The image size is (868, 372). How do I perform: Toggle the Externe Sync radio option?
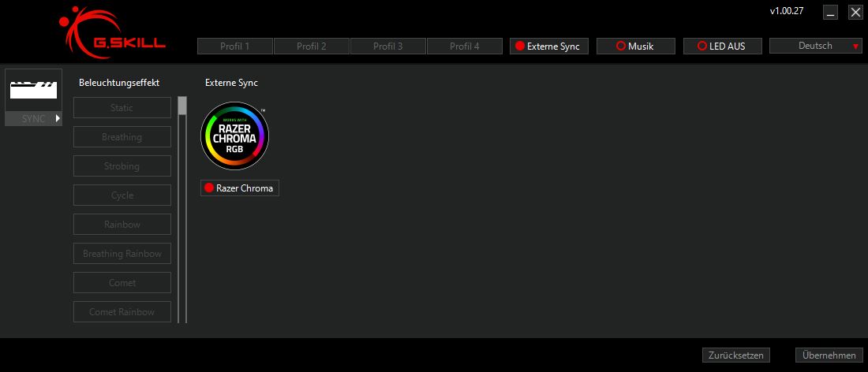(x=548, y=46)
